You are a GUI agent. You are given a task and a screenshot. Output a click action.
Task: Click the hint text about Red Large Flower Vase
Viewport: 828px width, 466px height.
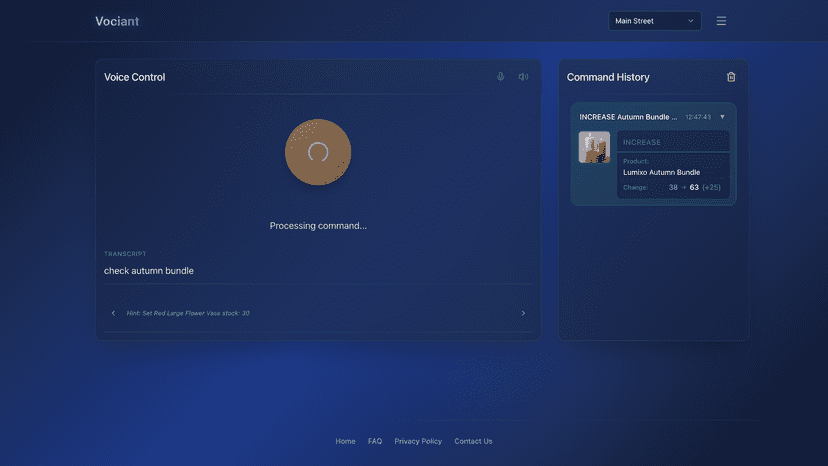(188, 313)
